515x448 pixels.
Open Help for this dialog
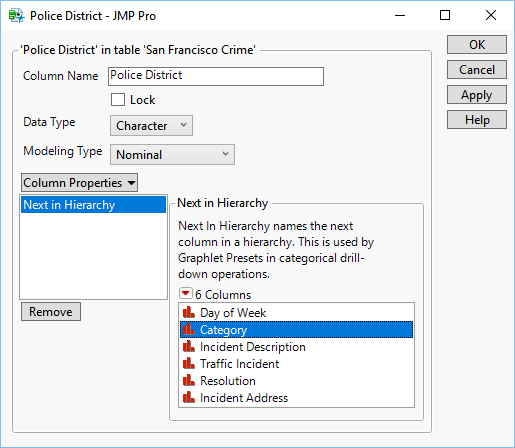(x=477, y=120)
